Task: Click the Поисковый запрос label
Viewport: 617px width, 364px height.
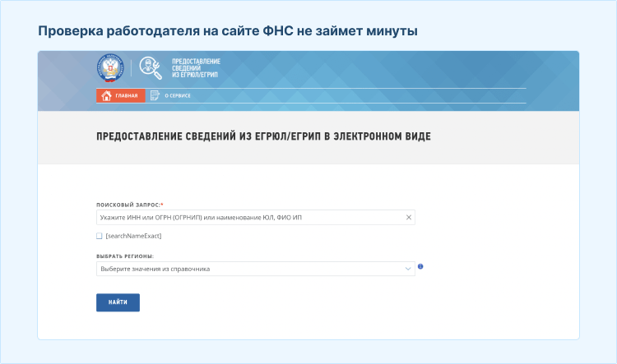Action: coord(130,205)
